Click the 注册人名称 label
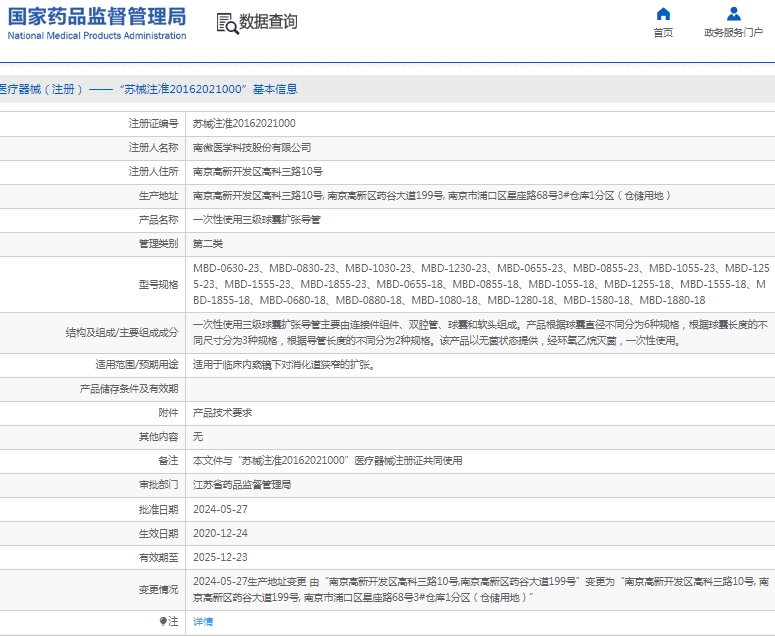 click(x=153, y=147)
